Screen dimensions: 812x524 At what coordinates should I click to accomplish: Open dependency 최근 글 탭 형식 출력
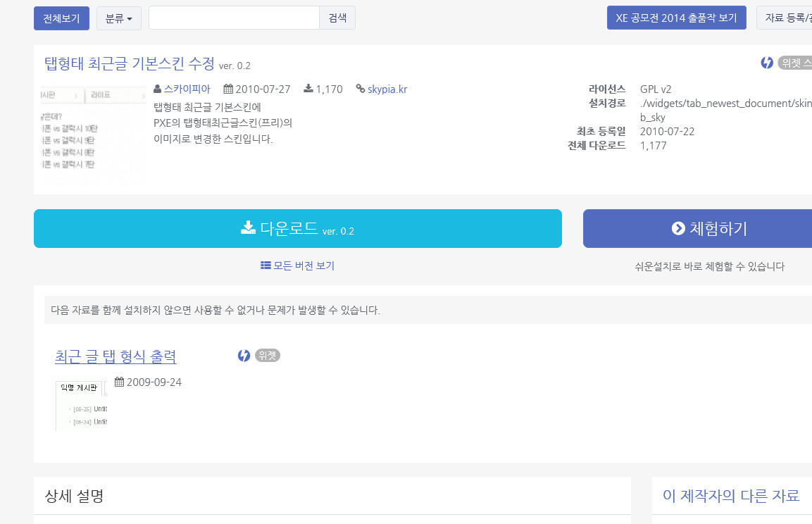(115, 356)
